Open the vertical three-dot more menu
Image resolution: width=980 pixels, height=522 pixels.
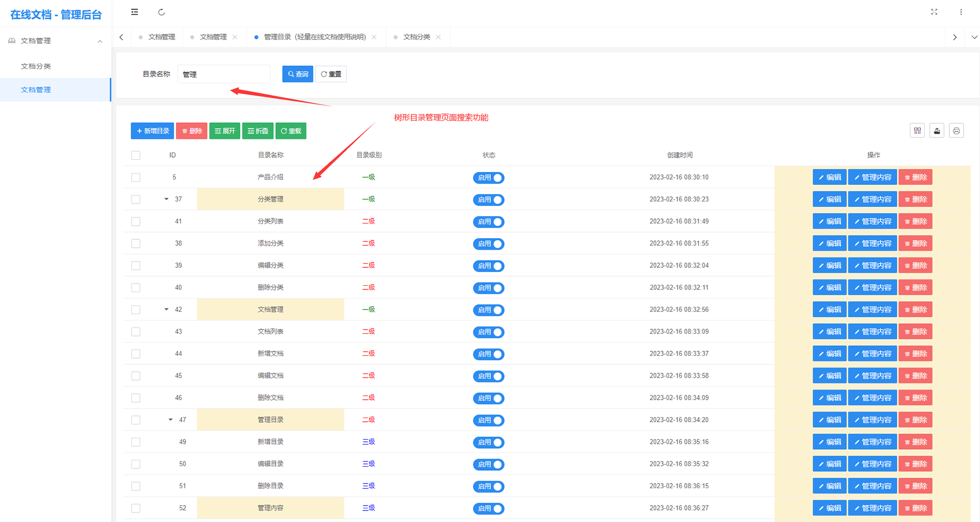point(960,12)
